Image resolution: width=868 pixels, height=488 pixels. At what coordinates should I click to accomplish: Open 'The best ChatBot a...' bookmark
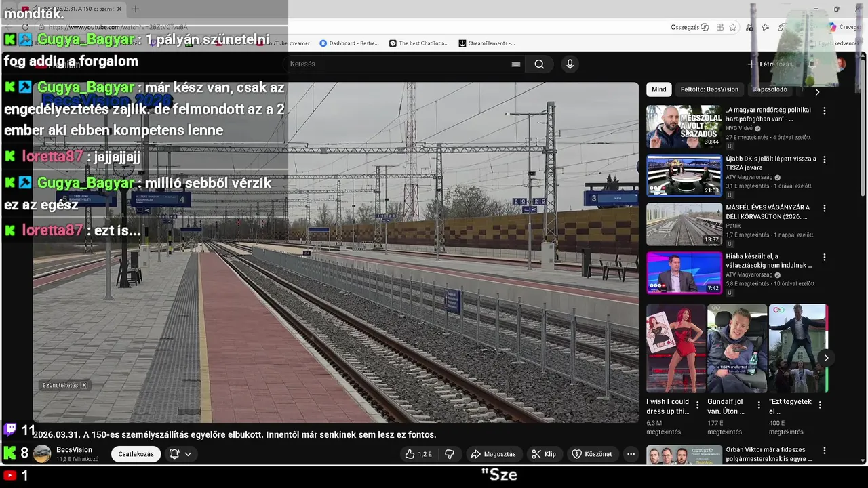coord(418,43)
